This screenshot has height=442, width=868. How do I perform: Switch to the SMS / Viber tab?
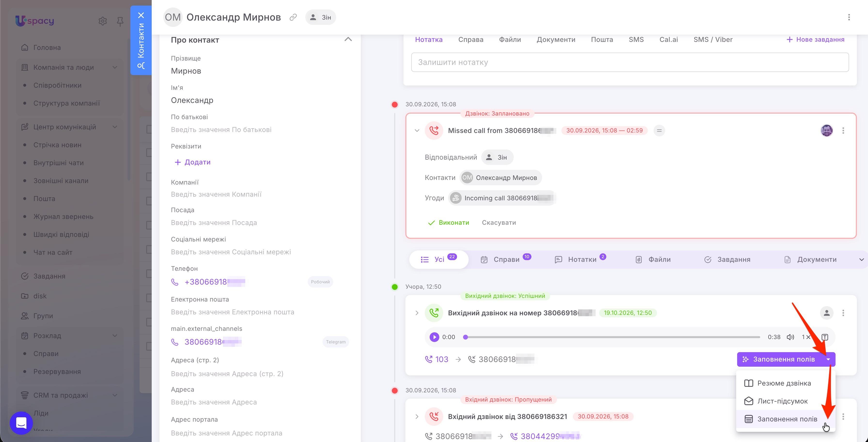pyautogui.click(x=713, y=40)
